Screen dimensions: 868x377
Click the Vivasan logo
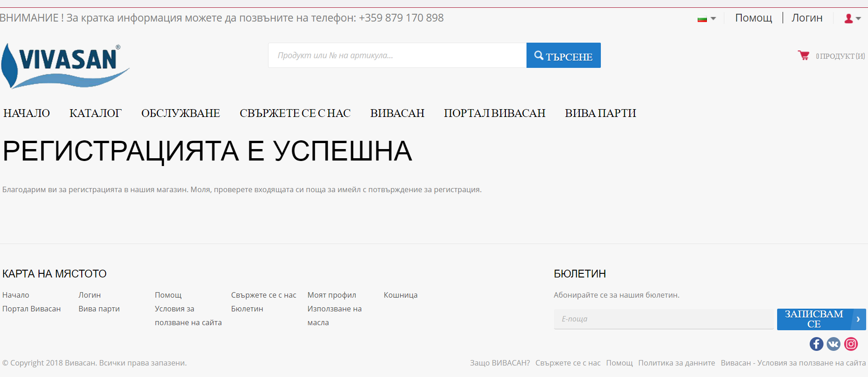66,66
